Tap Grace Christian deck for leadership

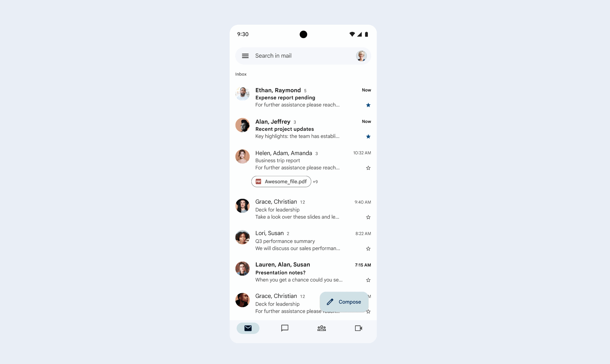(x=304, y=209)
